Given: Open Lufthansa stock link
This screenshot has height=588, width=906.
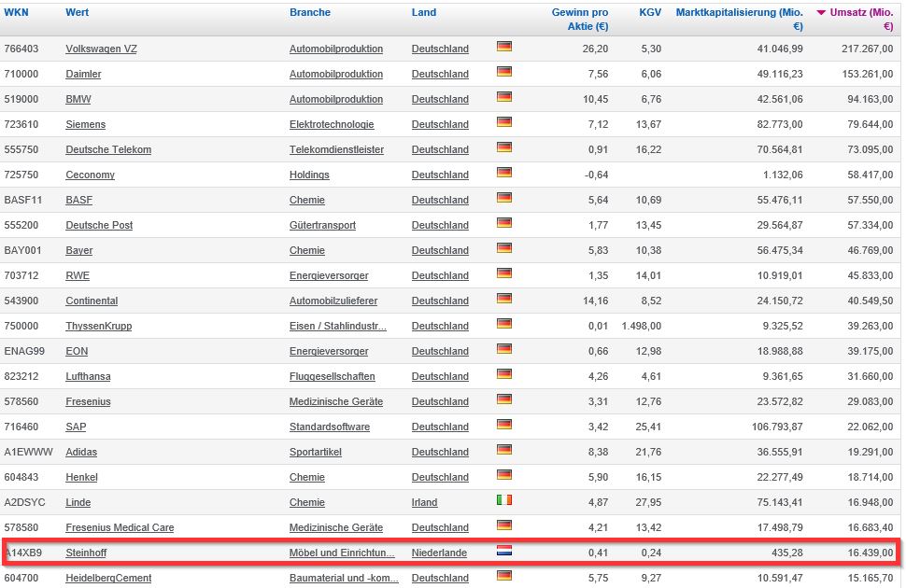Looking at the screenshot, I should [x=88, y=376].
